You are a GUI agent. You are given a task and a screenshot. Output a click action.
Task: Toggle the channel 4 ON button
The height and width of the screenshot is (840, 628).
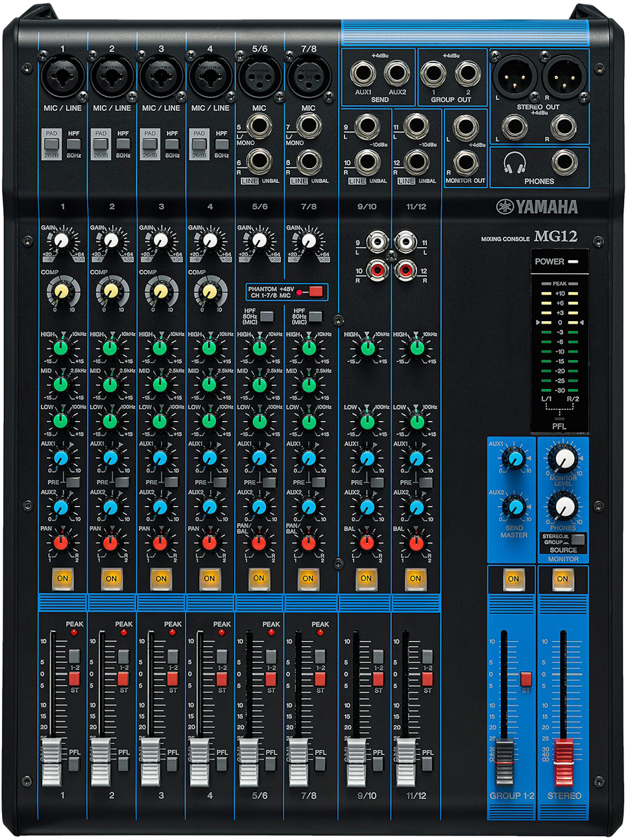click(x=210, y=578)
